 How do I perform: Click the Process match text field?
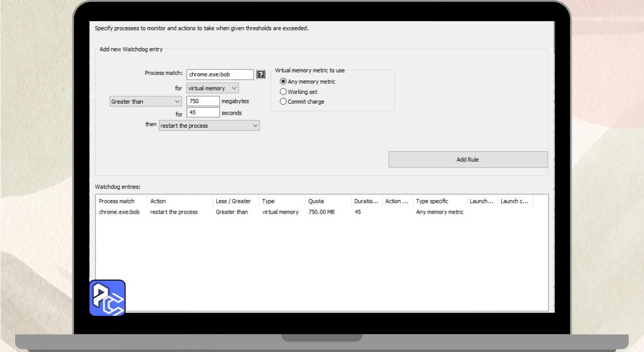click(220, 74)
